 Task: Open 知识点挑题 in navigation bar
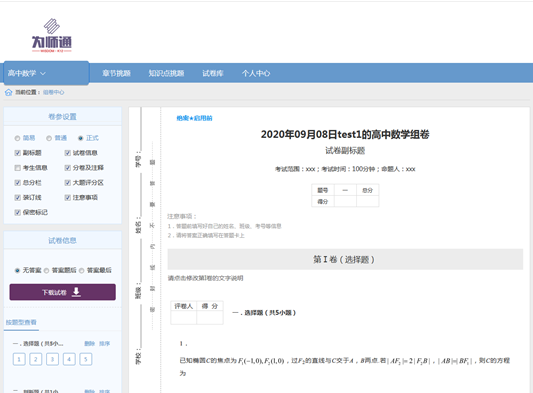pos(166,73)
